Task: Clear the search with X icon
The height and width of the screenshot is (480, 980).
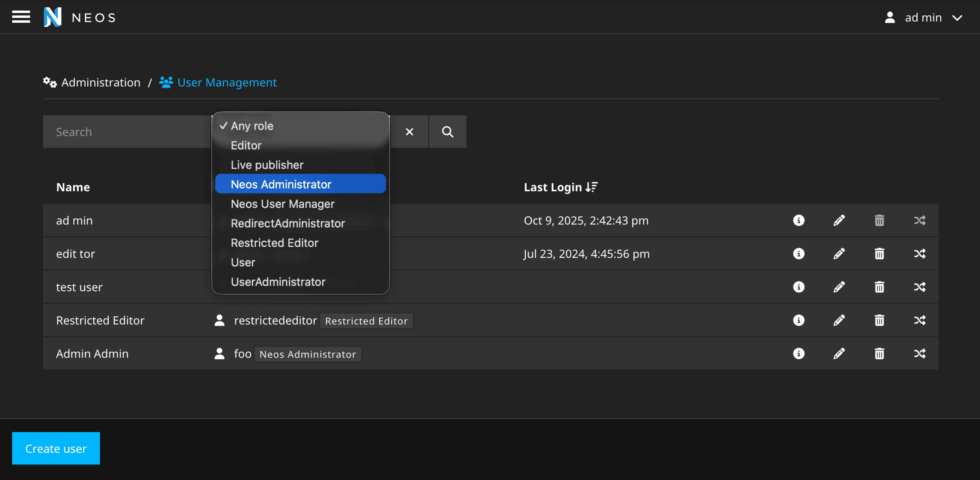Action: [x=409, y=132]
